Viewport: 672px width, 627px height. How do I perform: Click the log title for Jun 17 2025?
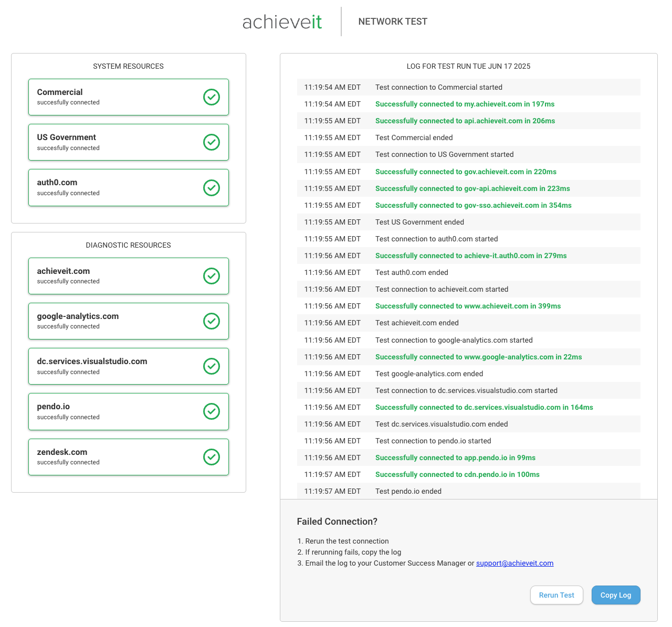click(468, 66)
